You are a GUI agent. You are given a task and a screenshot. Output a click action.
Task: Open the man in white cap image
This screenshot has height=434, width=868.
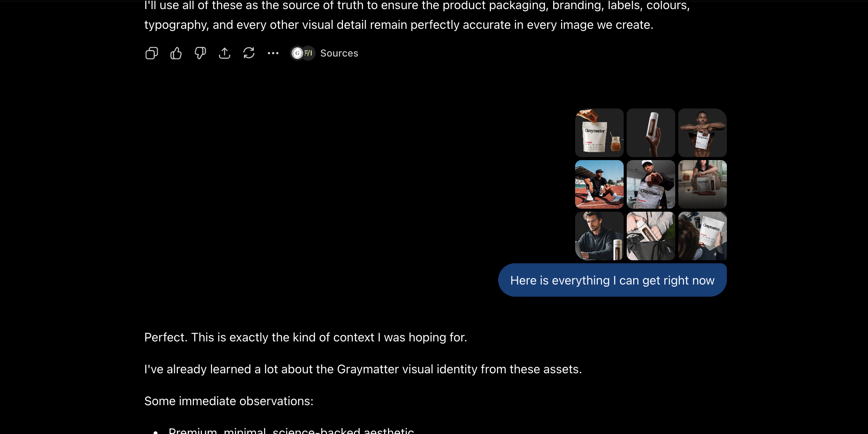(651, 184)
